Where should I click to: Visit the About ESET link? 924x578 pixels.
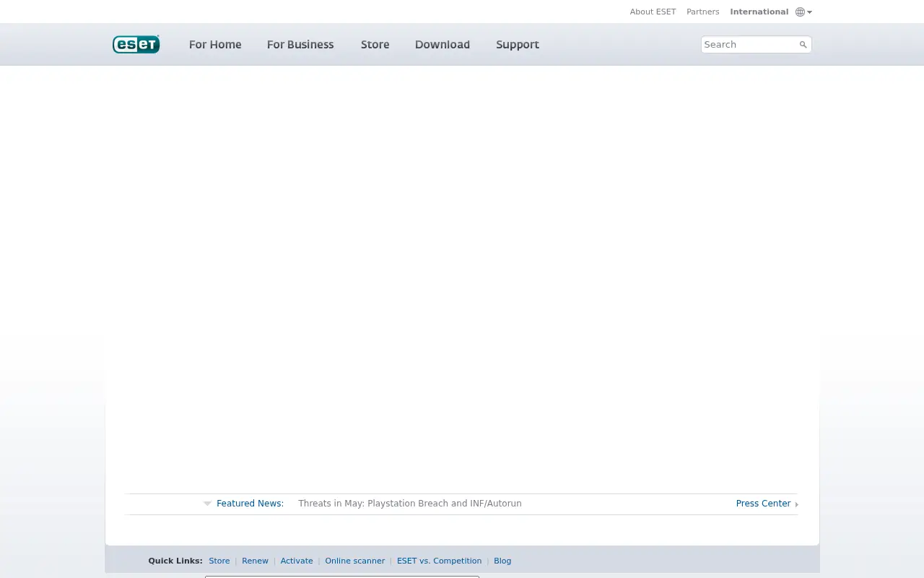coord(653,12)
